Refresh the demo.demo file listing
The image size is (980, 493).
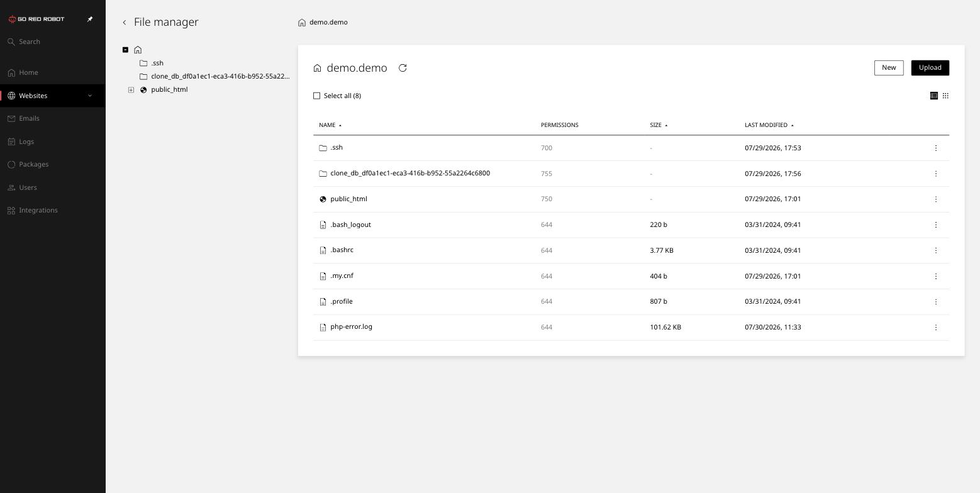(x=403, y=68)
